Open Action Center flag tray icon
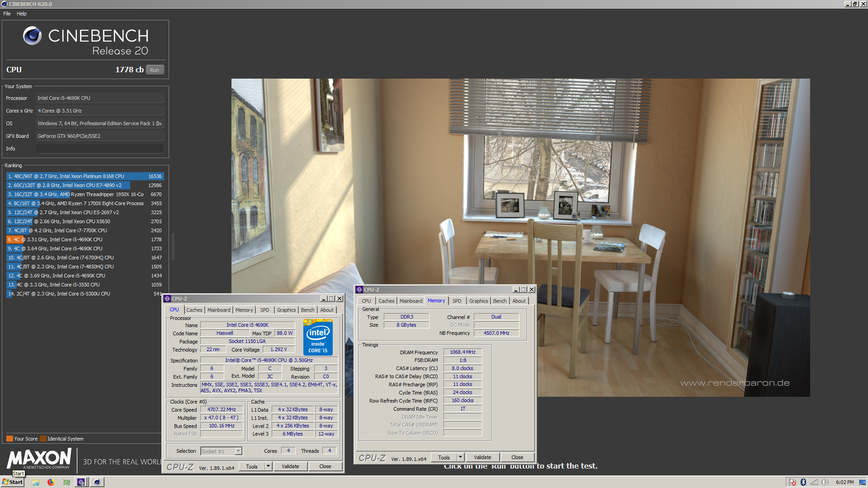Viewport: 868px width, 488px height. point(793,482)
